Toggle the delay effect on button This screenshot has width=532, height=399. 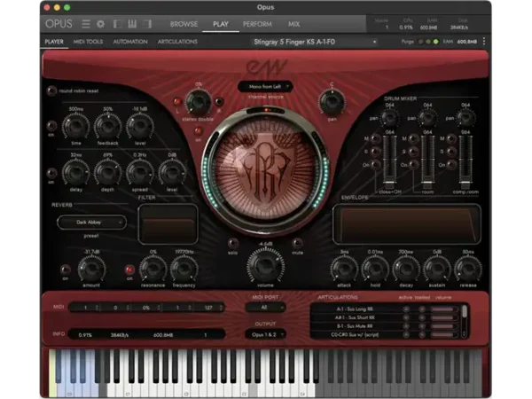pos(51,126)
